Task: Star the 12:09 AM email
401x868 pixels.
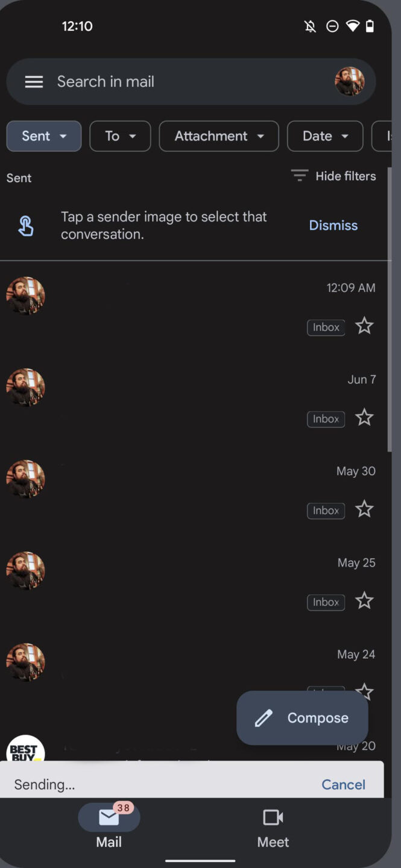Action: pos(364,327)
